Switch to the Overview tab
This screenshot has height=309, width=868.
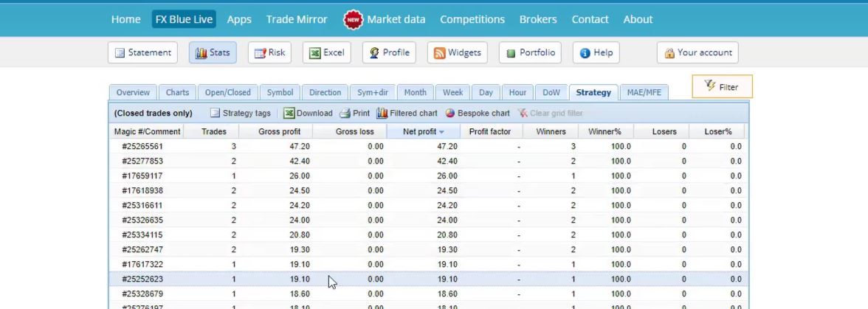(133, 93)
